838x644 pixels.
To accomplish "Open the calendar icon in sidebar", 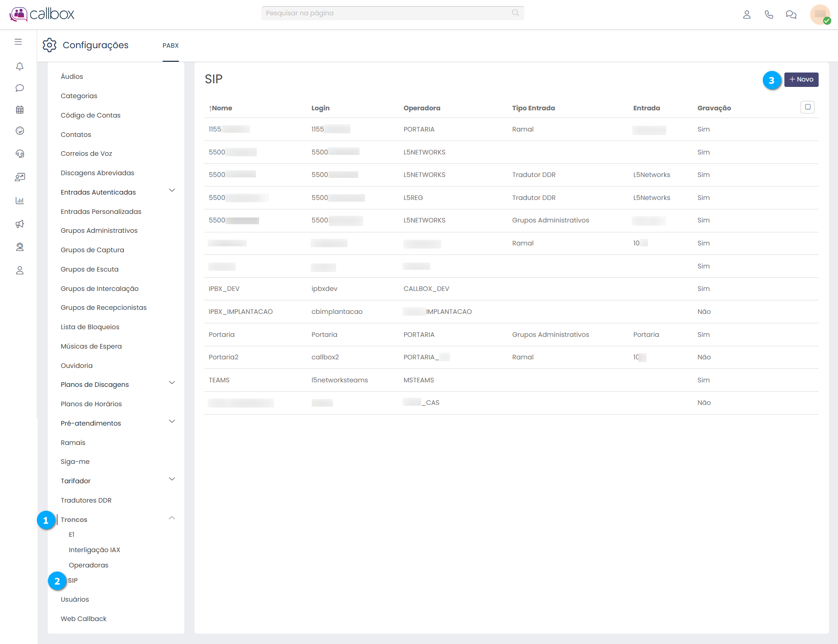I will click(19, 110).
